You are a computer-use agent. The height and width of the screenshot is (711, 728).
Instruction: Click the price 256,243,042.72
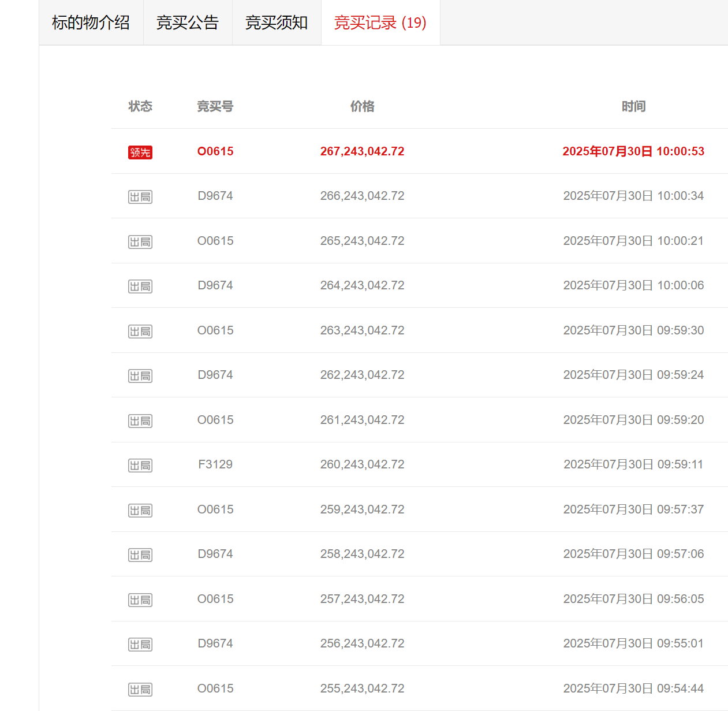click(x=363, y=643)
